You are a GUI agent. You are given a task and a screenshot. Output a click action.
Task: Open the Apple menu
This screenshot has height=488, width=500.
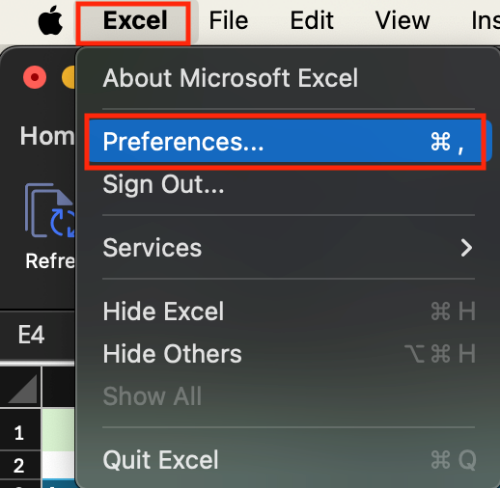pyautogui.click(x=50, y=21)
